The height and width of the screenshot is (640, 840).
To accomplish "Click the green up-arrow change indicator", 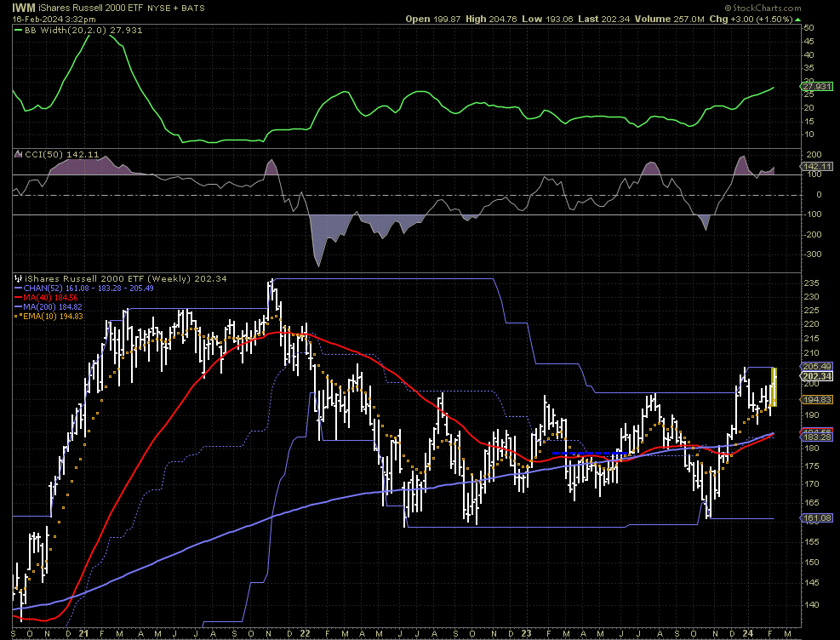I will click(798, 20).
